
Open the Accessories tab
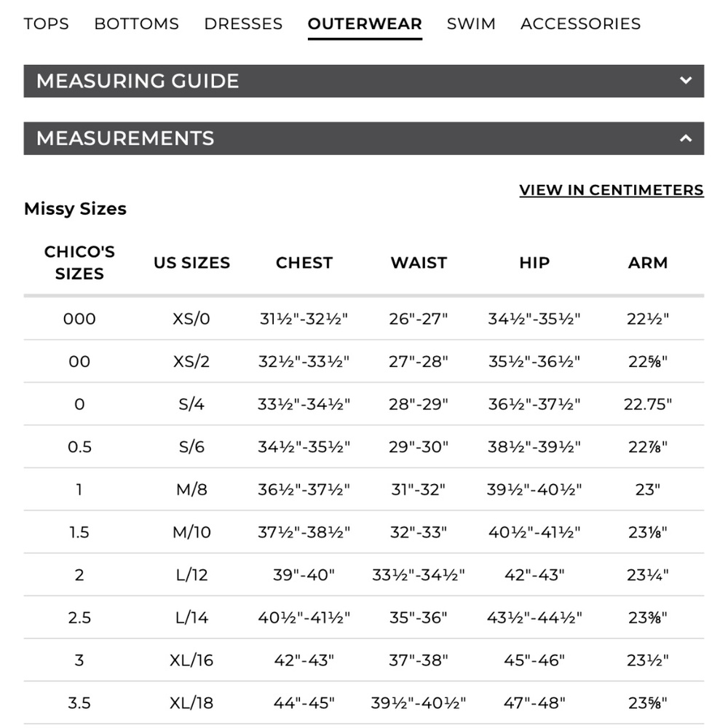(580, 23)
